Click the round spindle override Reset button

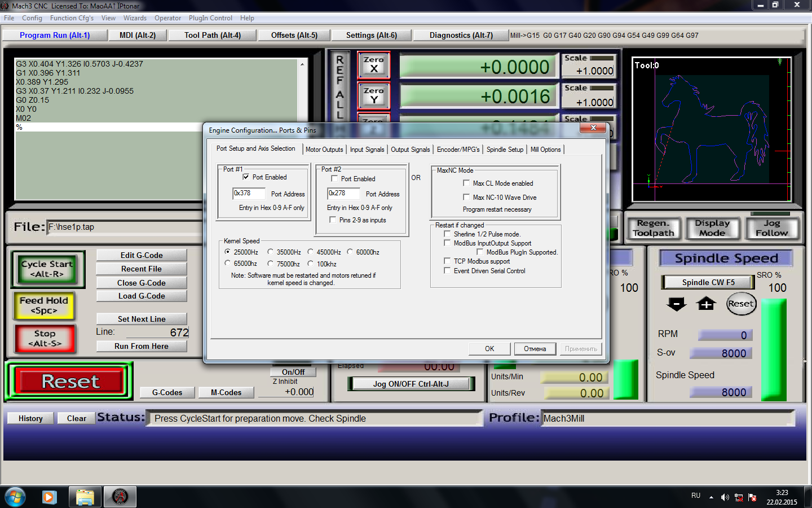(740, 304)
